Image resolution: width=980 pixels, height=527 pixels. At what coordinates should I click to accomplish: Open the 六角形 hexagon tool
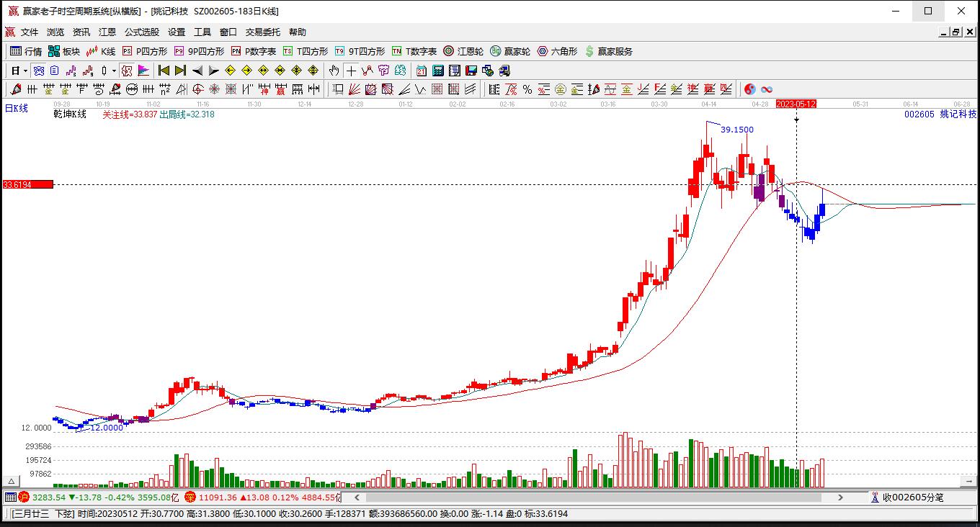[557, 51]
